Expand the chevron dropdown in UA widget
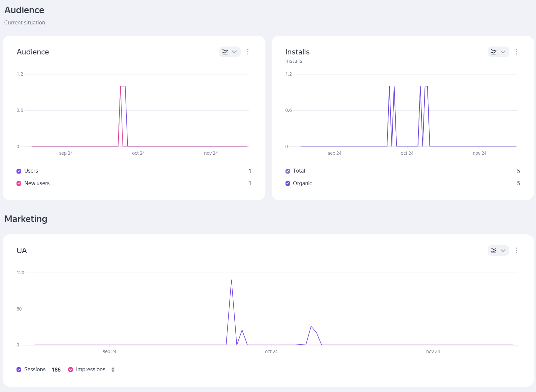 [503, 250]
